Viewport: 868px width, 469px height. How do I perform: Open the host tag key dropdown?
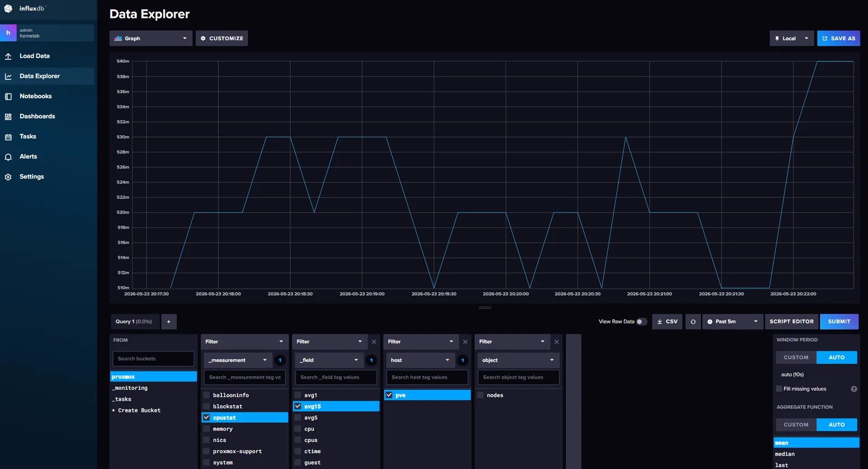click(x=420, y=360)
